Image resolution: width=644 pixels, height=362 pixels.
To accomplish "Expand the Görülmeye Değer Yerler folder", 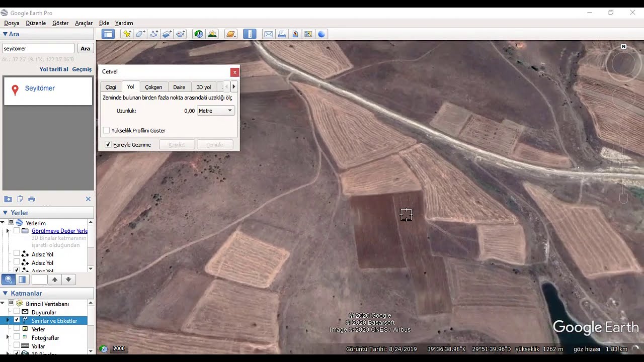I will 8,231.
